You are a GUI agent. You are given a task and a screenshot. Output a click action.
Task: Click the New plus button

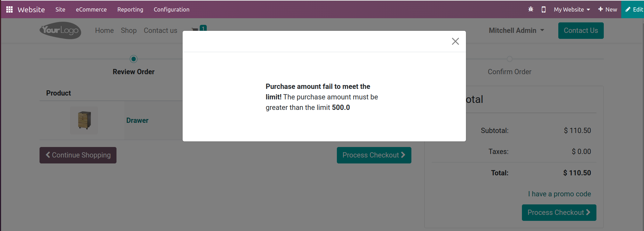[x=608, y=9]
